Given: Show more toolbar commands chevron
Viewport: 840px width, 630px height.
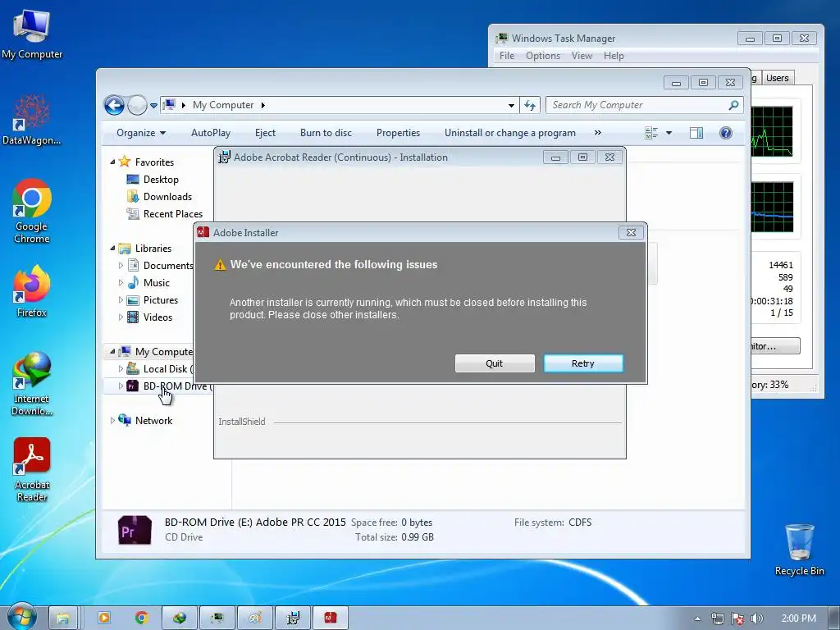Looking at the screenshot, I should click(x=598, y=132).
